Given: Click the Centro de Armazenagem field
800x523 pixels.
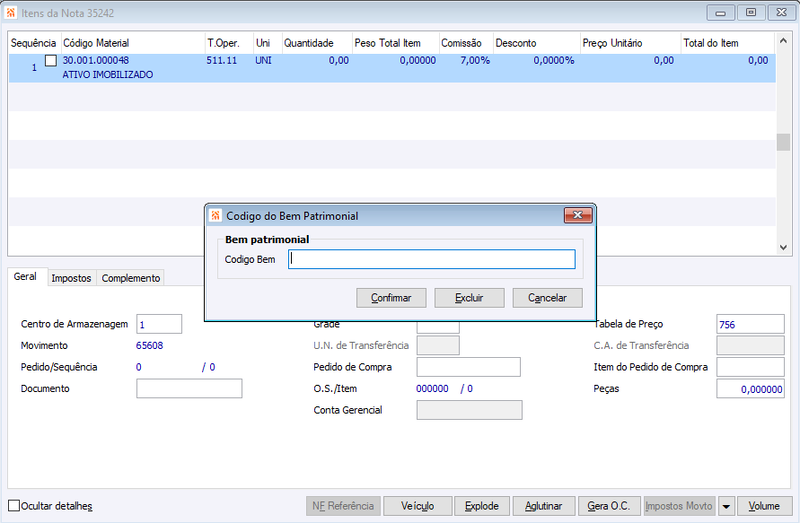Looking at the screenshot, I should point(159,325).
